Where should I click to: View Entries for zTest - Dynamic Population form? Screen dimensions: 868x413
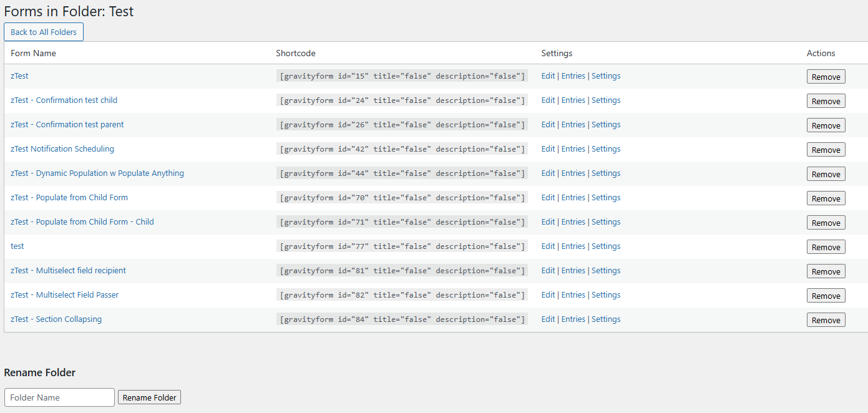(573, 173)
